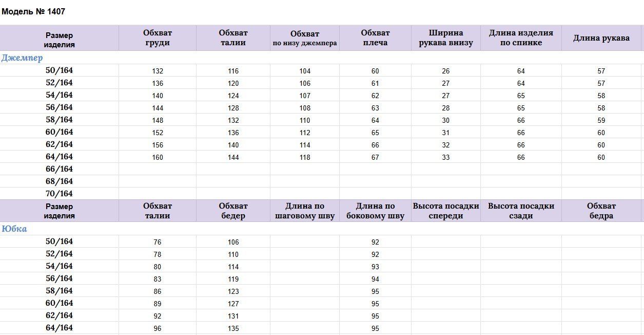Select chest value 132 in jumper table
Viewport: 644px width, 335px height.
click(x=158, y=71)
